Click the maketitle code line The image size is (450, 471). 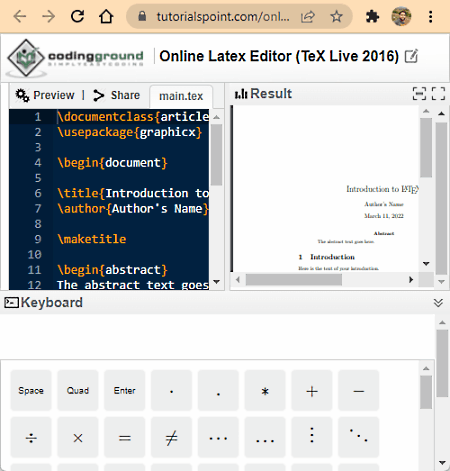(91, 239)
